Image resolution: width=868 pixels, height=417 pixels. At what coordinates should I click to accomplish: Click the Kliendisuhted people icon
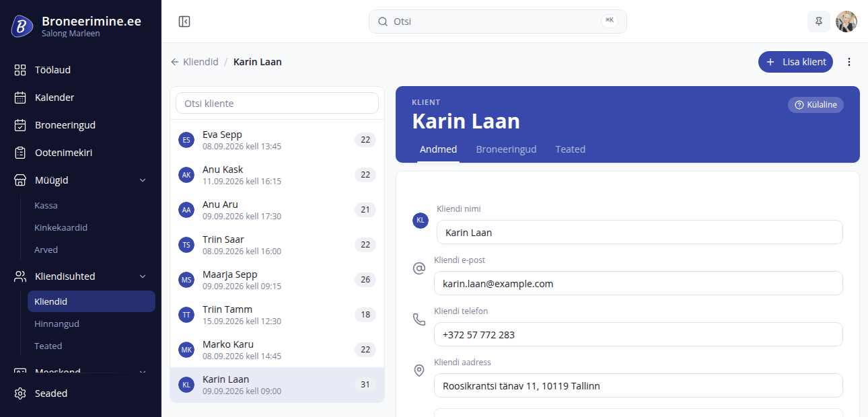[x=20, y=276]
